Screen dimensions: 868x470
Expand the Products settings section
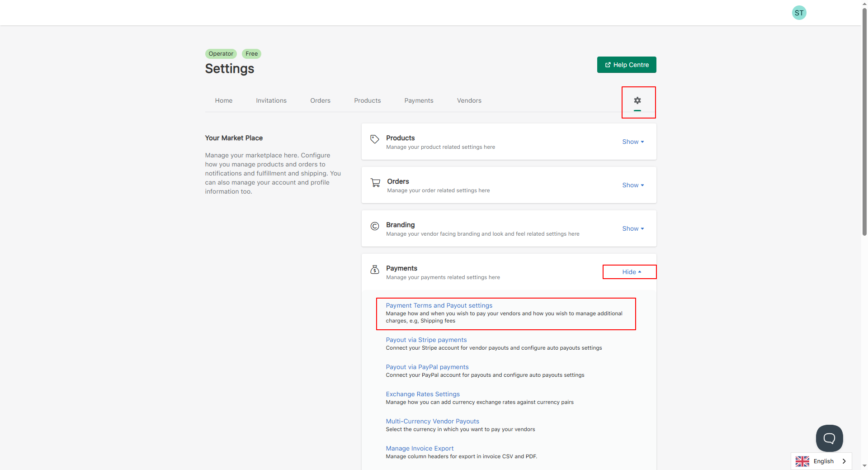click(633, 142)
